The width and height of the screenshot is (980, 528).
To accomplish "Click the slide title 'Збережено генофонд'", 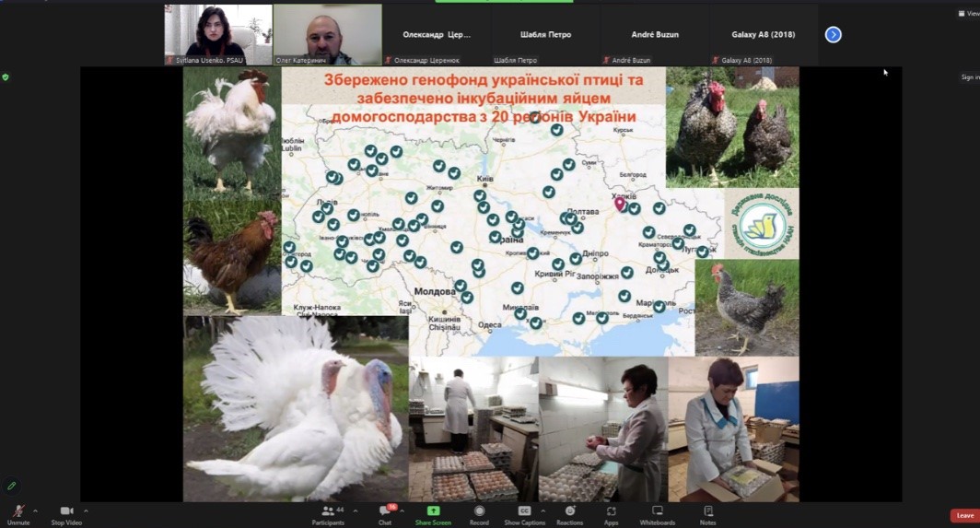I will 484,99.
